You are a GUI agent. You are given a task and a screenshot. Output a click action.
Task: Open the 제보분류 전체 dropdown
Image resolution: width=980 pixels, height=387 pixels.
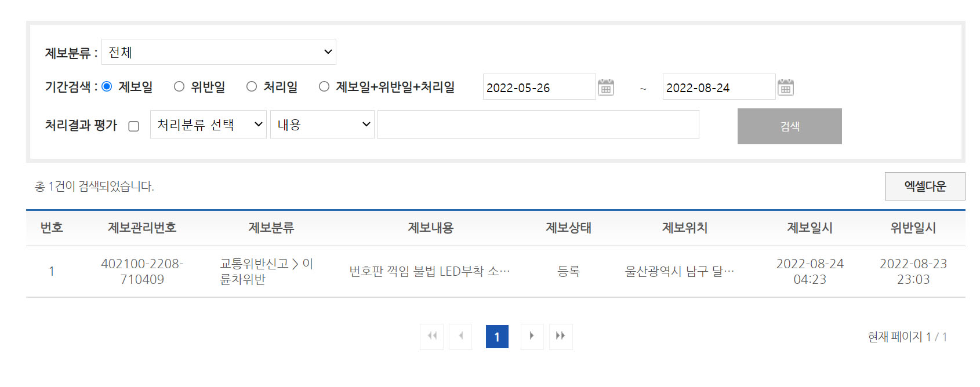pyautogui.click(x=219, y=52)
